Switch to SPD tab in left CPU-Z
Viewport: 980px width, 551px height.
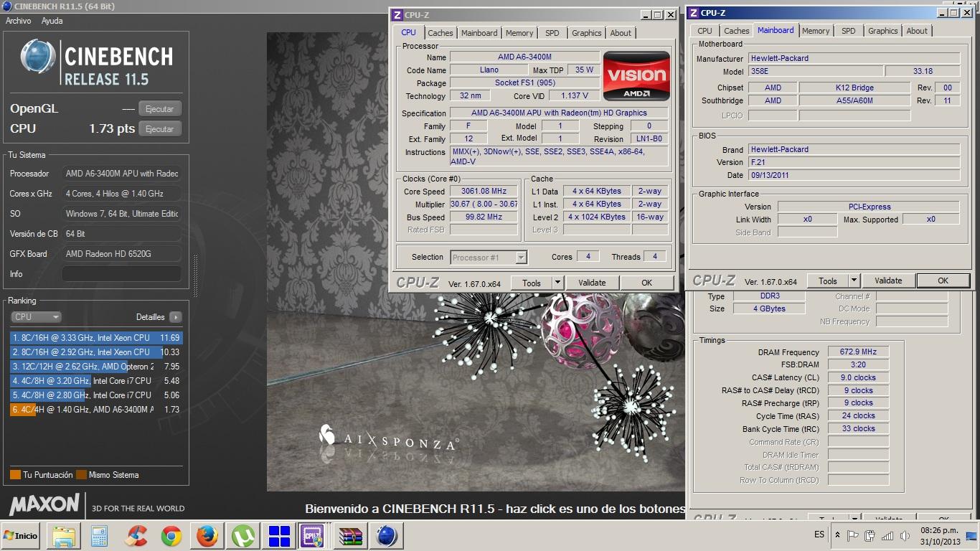(552, 33)
